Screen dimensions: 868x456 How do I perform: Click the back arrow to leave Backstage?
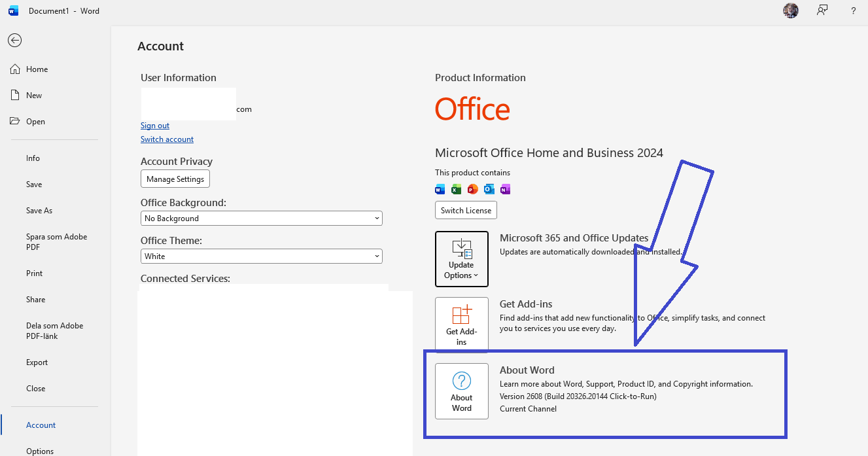14,41
